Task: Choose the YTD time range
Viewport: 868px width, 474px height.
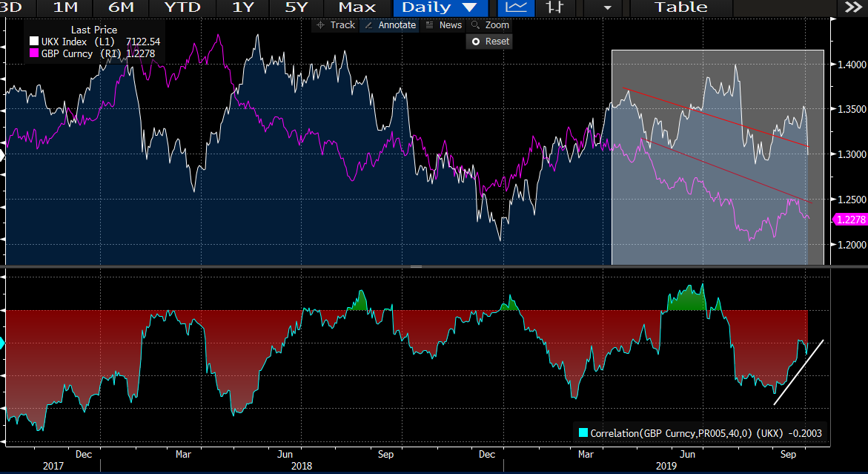Action: pos(182,7)
